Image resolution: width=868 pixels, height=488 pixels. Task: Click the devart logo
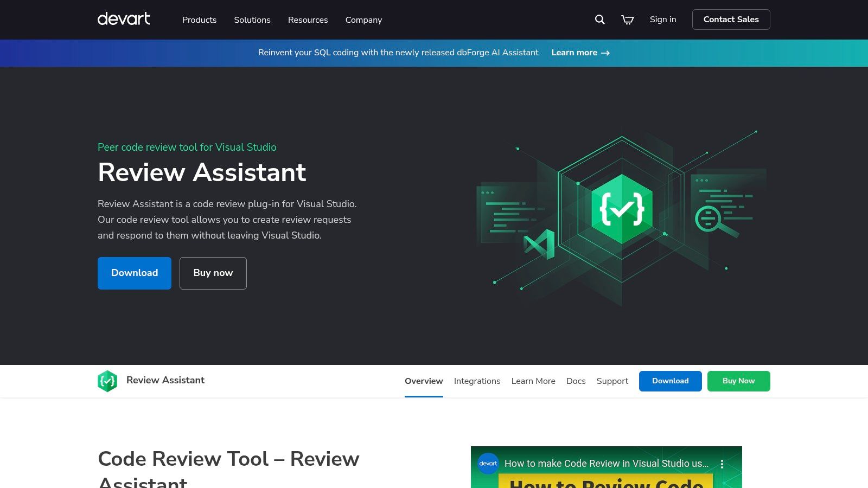pyautogui.click(x=124, y=19)
